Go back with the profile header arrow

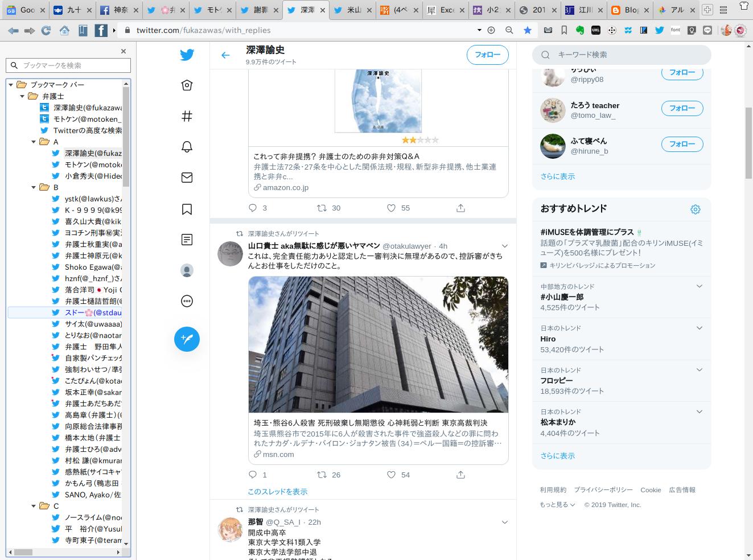[225, 55]
